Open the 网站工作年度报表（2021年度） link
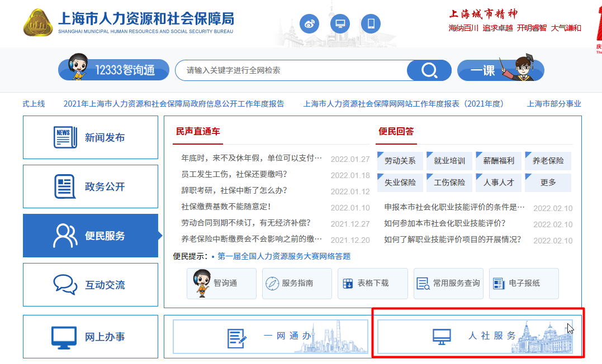Image resolution: width=602 pixels, height=364 pixels. click(x=403, y=104)
